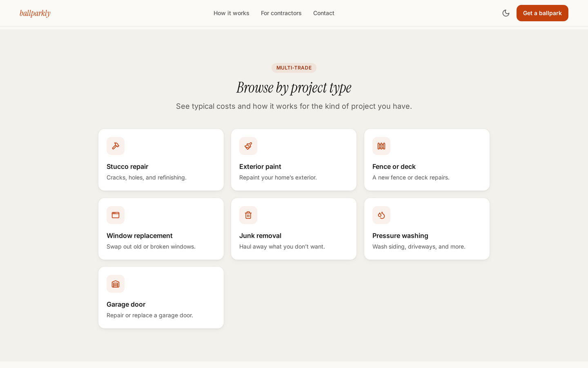The image size is (588, 368).
Task: Click the garage icon on Garage door card
Action: coord(116,284)
